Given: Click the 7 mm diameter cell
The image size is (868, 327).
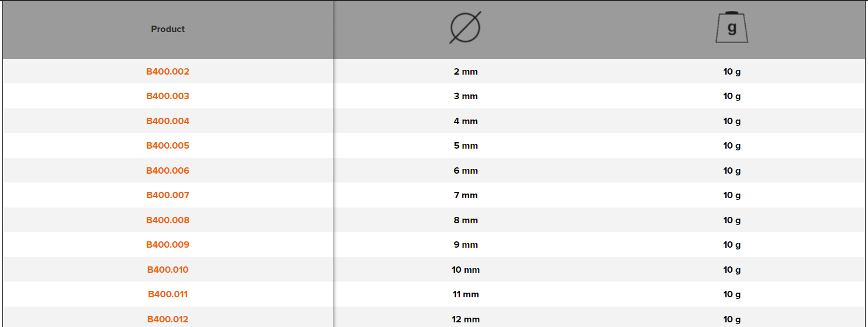Looking at the screenshot, I should pyautogui.click(x=466, y=195).
